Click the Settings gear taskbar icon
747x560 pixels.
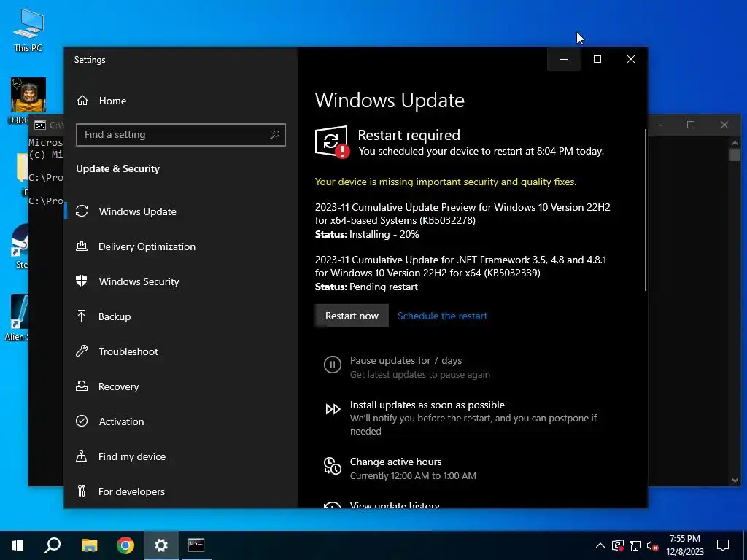(x=161, y=545)
